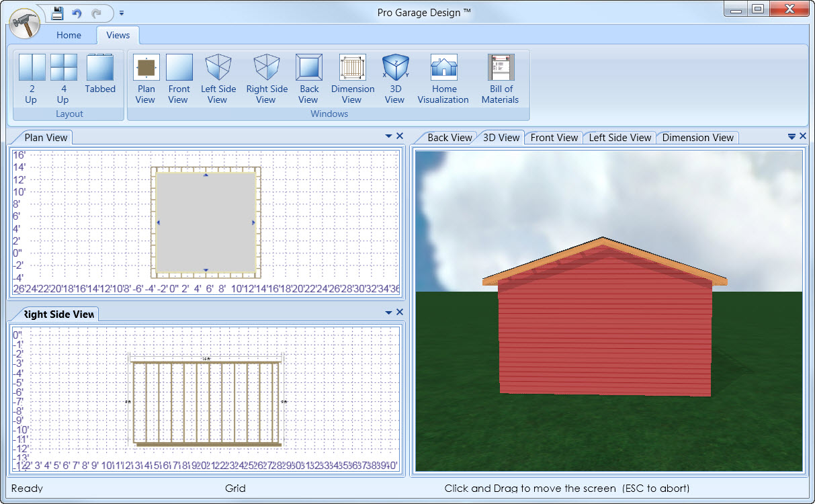
Task: Click the Save icon in quick access toolbar
Action: pyautogui.click(x=58, y=12)
